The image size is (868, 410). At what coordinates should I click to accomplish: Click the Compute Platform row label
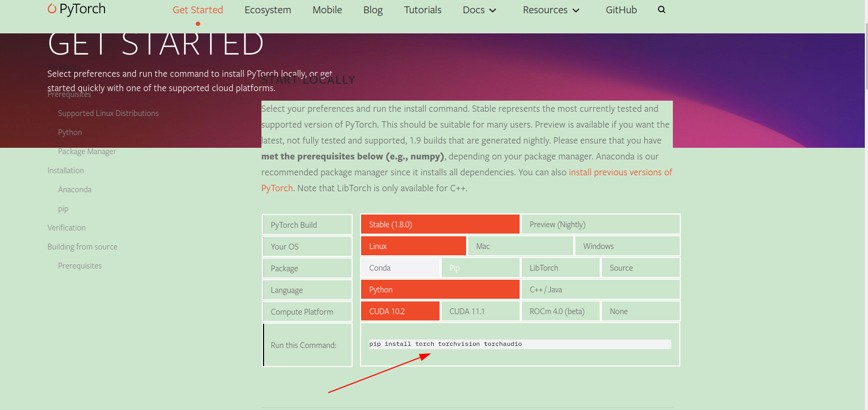307,311
